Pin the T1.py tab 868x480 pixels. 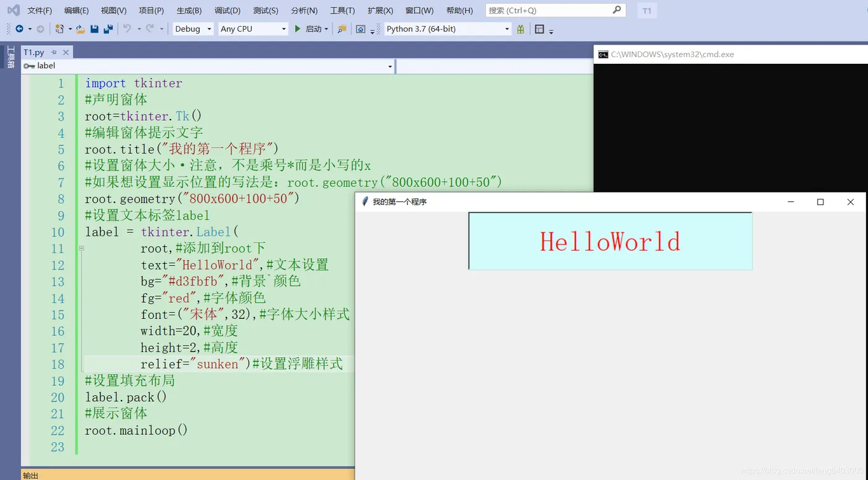tap(54, 53)
